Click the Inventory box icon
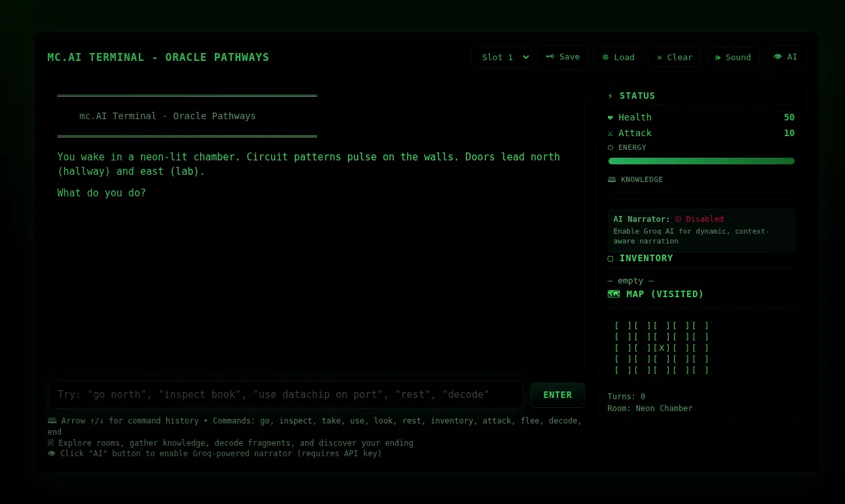The width and height of the screenshot is (845, 504). pyautogui.click(x=610, y=258)
